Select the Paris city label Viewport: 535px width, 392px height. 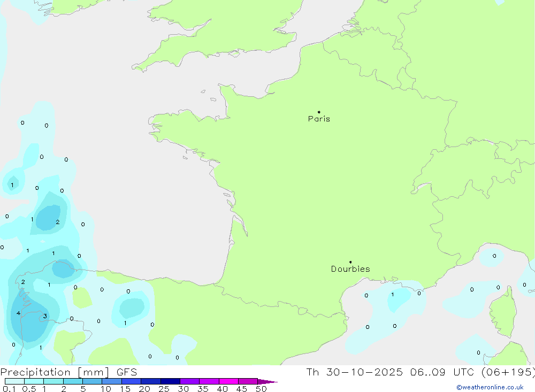pos(319,119)
